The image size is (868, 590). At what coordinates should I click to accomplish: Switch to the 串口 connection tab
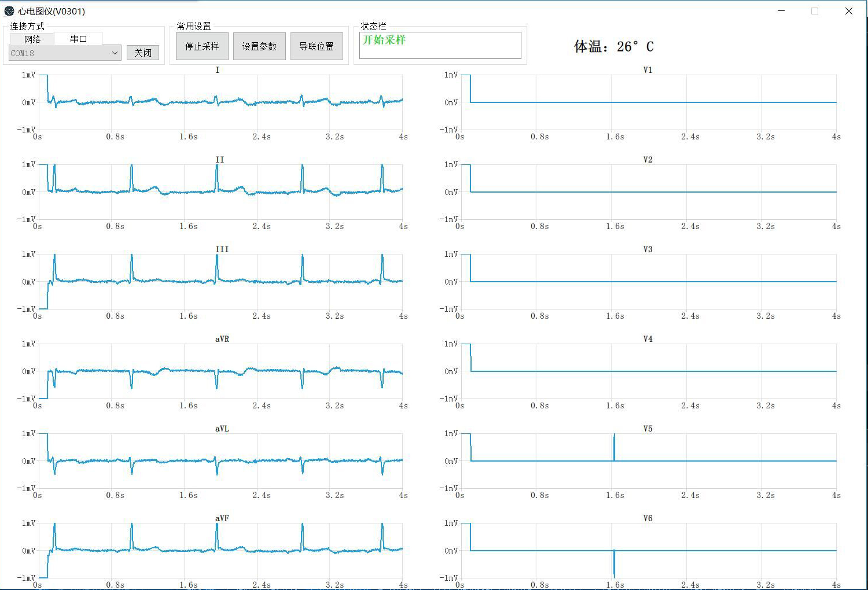click(x=78, y=39)
